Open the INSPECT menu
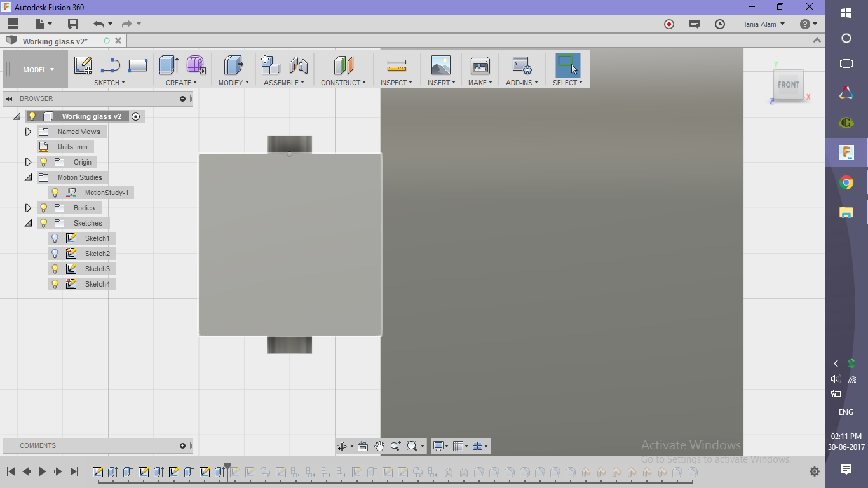 coord(397,83)
